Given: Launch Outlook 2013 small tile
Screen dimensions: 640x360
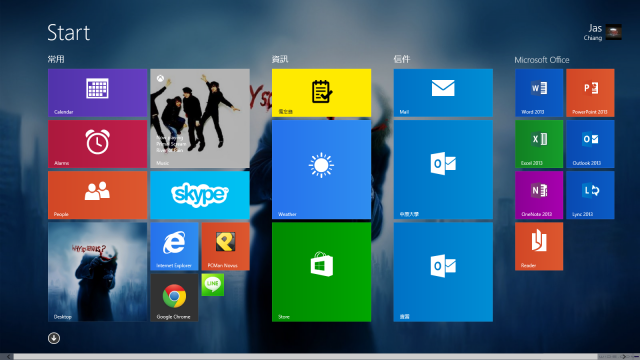Looking at the screenshot, I should click(x=590, y=144).
